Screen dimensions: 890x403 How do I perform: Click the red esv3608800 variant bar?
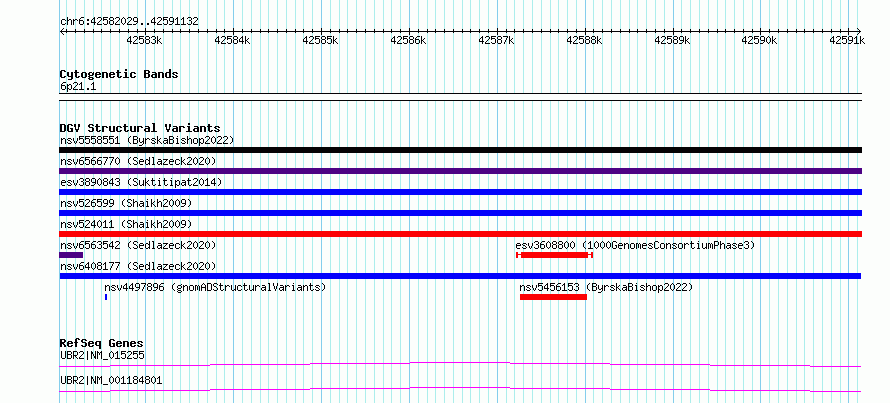click(x=555, y=255)
